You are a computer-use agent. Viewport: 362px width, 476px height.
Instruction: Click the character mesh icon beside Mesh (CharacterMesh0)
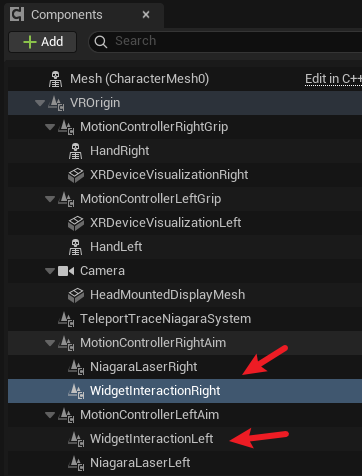coord(55,79)
